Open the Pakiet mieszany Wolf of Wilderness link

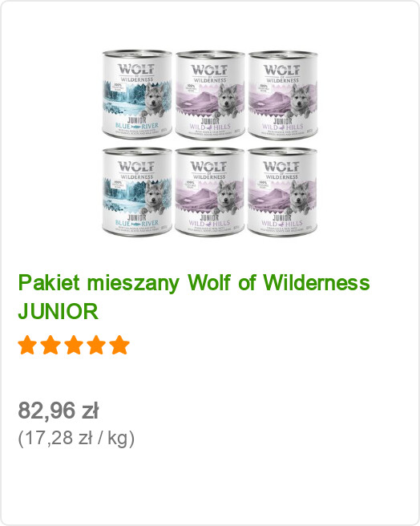click(194, 282)
